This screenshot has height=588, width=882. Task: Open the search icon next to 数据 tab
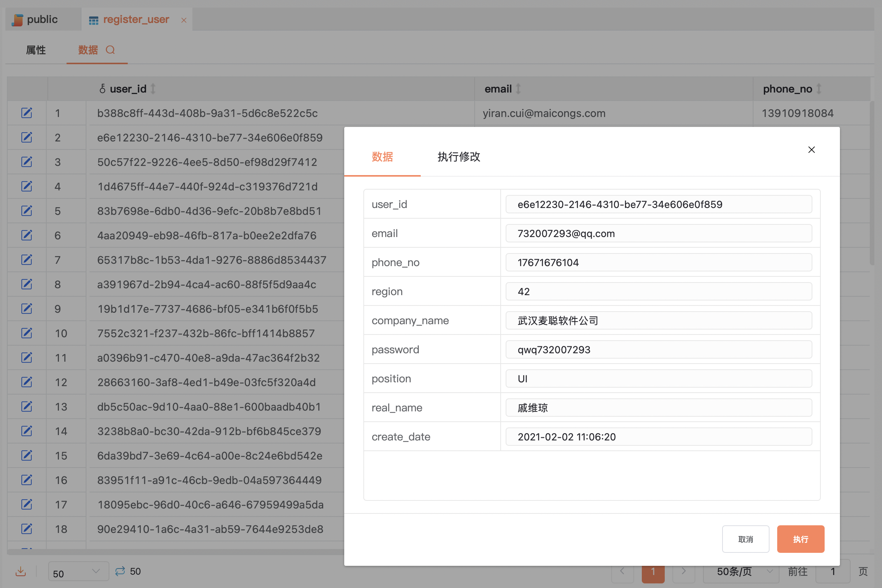pos(111,50)
